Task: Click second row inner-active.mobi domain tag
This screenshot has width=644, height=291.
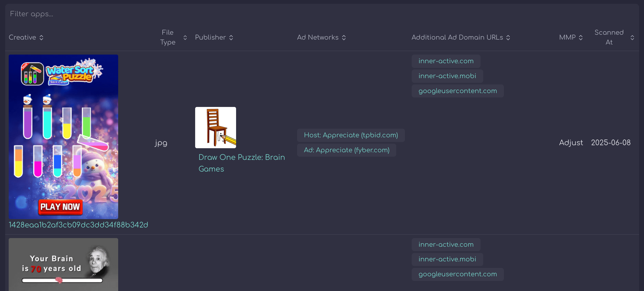Action: [x=447, y=259]
